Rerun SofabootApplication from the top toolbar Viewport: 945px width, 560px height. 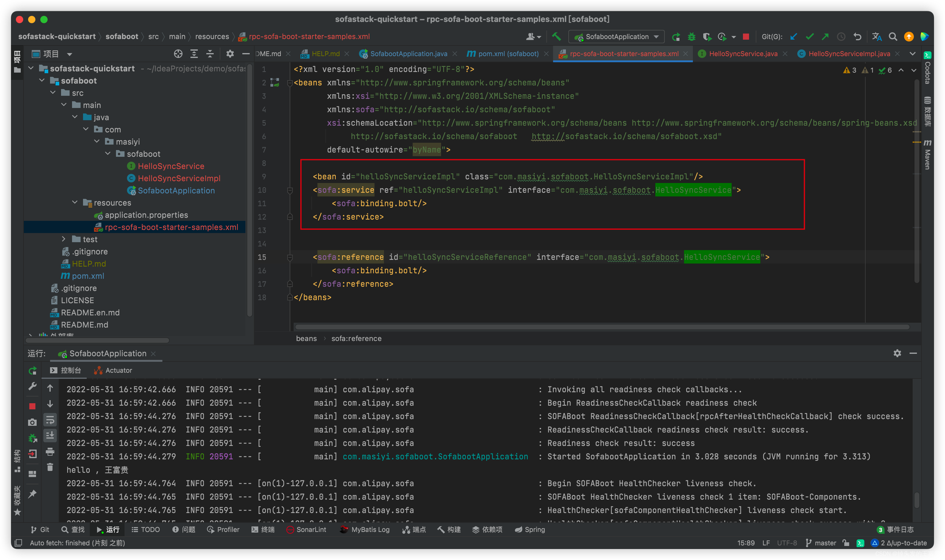[676, 37]
